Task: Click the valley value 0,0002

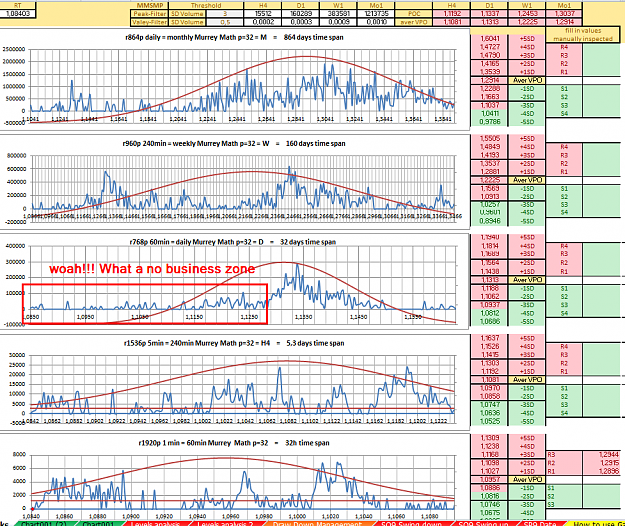Action: point(263,22)
